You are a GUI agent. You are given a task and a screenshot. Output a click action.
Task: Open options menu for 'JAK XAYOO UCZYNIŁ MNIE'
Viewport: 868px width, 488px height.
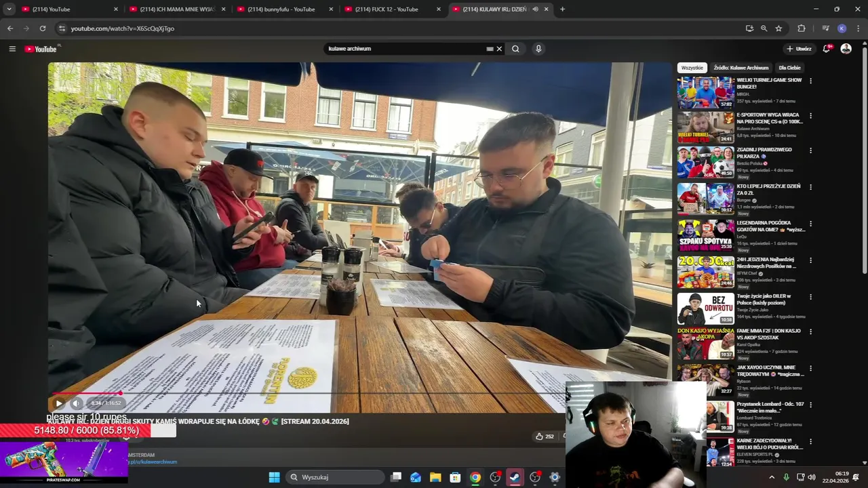810,369
